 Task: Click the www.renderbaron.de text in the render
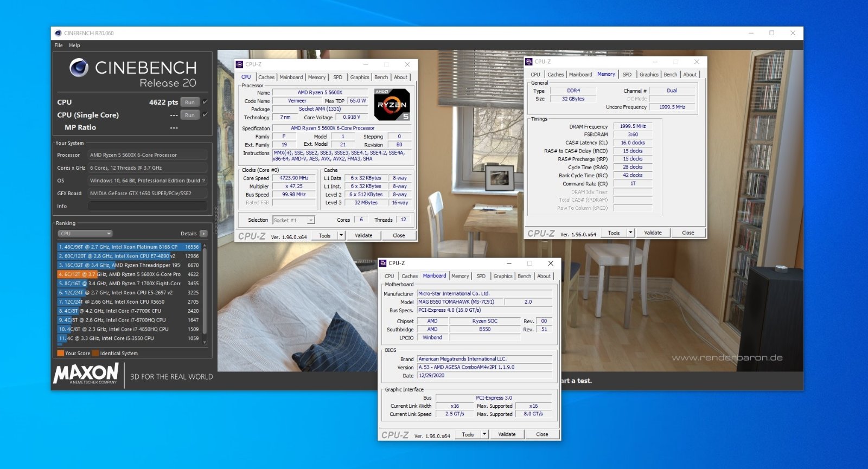pyautogui.click(x=727, y=358)
